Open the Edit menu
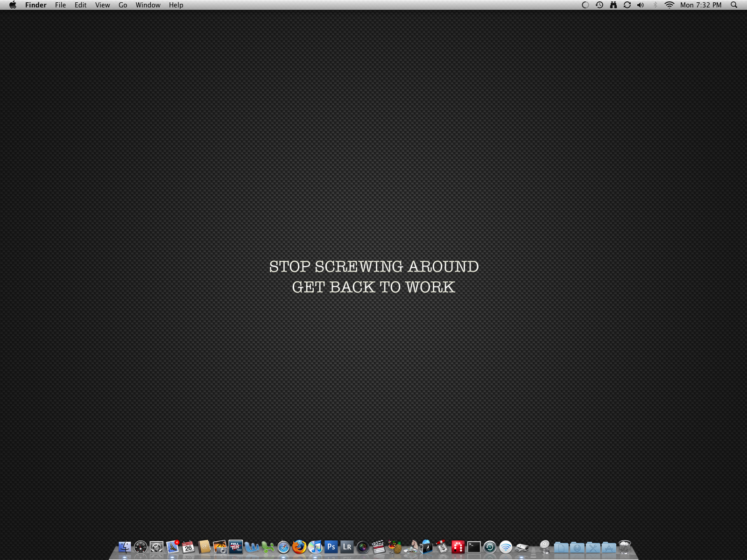 (80, 5)
